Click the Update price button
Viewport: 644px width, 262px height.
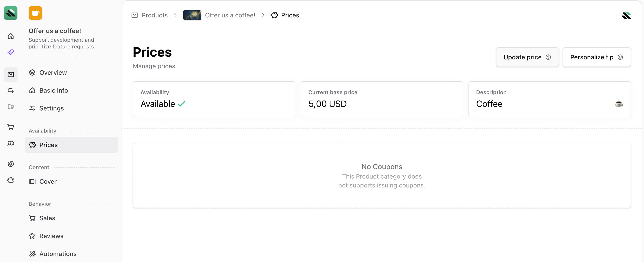point(527,57)
